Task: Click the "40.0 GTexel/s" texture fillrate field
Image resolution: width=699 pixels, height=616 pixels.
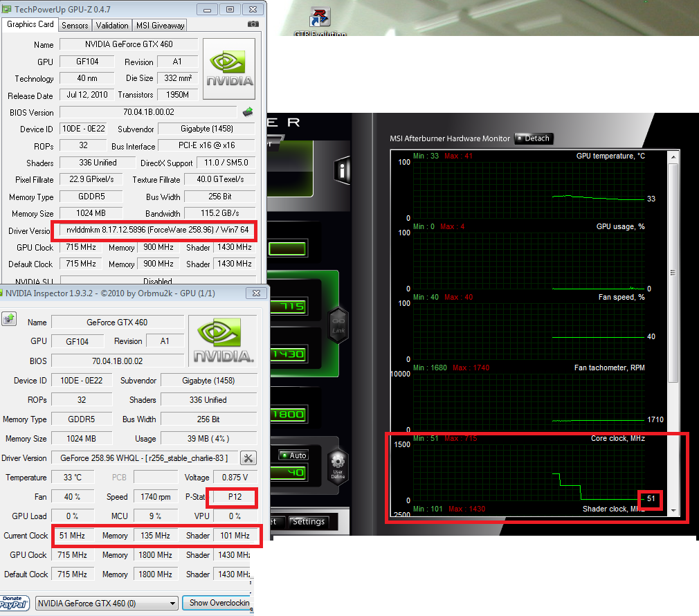Action: (x=220, y=179)
